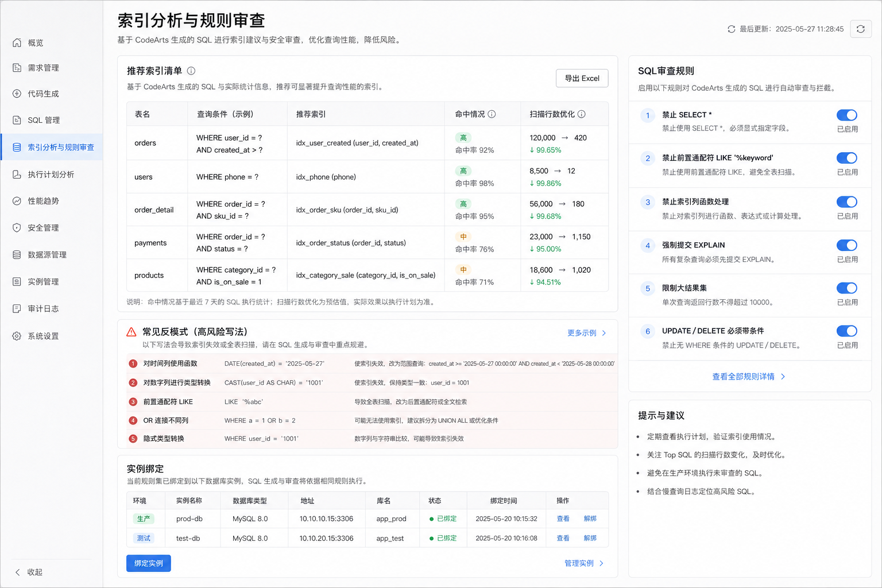Image resolution: width=882 pixels, height=588 pixels.
Task: Toggle the 禁止前置通配符 LIKE rule switch
Action: click(x=847, y=158)
